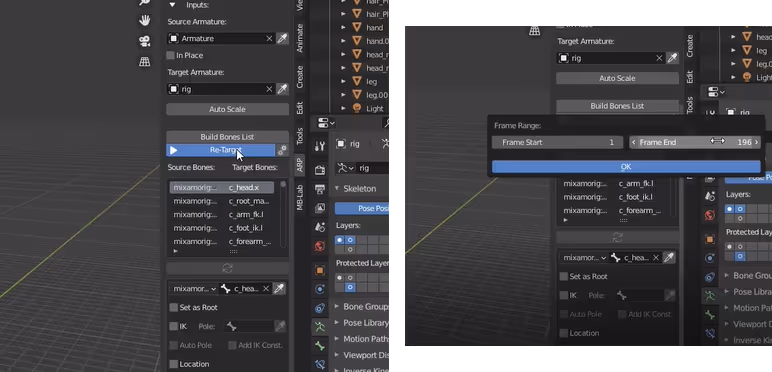The image size is (772, 372).
Task: Select the c_foot_ik.l bone row in left screenshot
Action: [222, 228]
